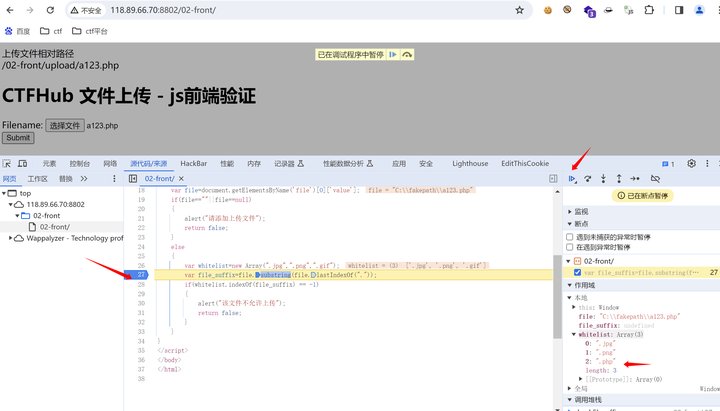Expand Wappalyzer tree node
This screenshot has height=411, width=720.
pyautogui.click(x=11, y=238)
